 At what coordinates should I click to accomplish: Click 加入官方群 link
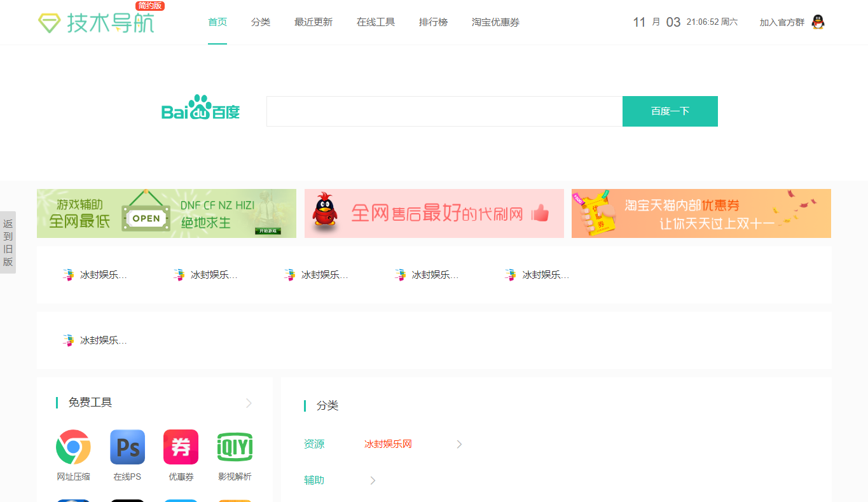click(x=782, y=22)
